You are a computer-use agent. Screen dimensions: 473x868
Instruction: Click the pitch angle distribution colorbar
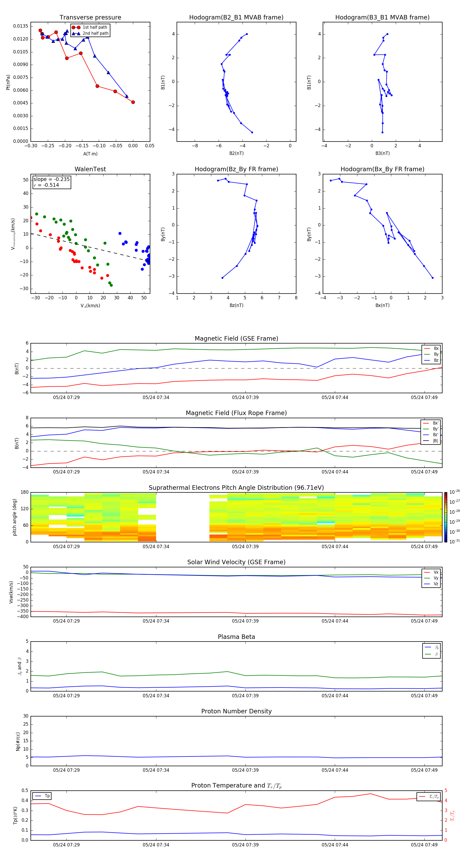coord(446,517)
